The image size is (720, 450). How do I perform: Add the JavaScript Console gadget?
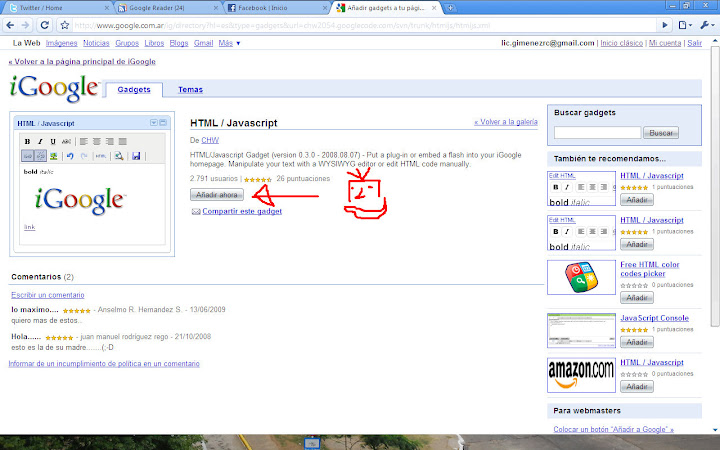(x=637, y=342)
